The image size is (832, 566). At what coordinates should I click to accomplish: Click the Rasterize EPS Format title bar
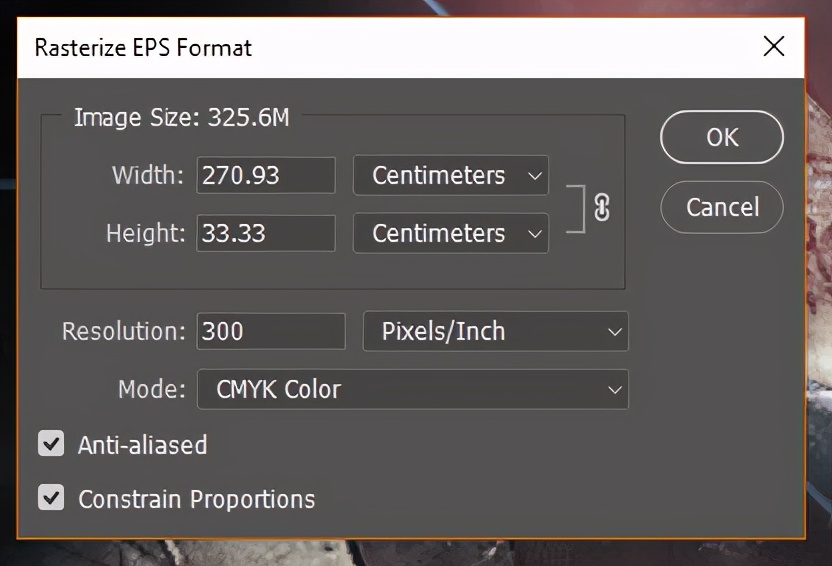(x=380, y=47)
